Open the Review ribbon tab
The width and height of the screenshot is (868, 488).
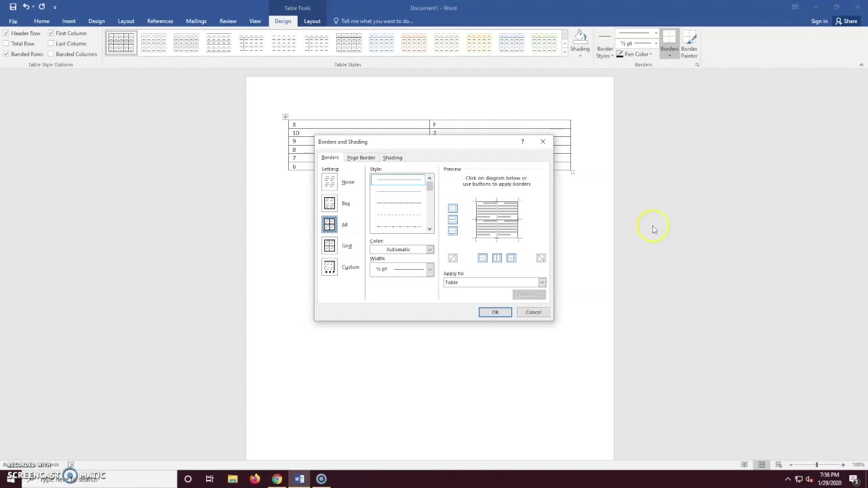pyautogui.click(x=228, y=21)
